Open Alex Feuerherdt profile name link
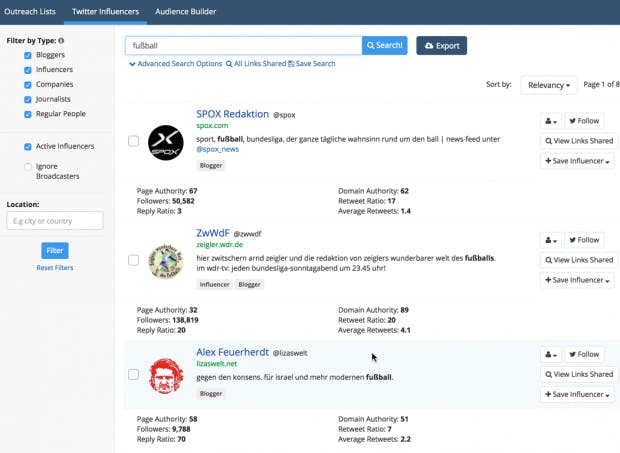This screenshot has height=453, width=620. [232, 352]
